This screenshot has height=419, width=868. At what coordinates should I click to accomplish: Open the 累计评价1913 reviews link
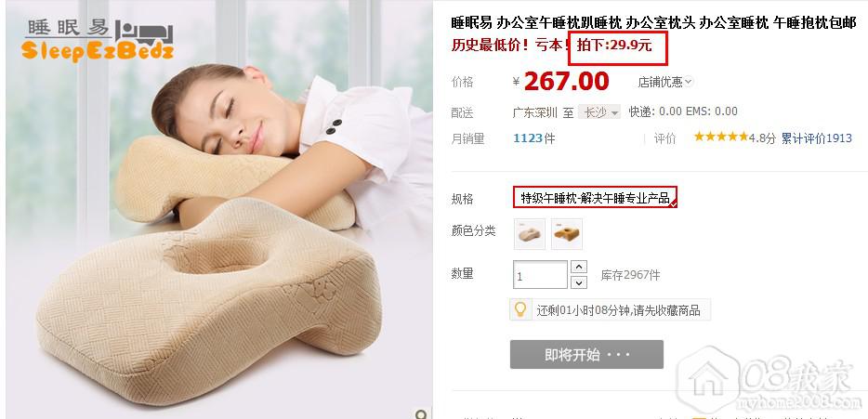pos(817,137)
